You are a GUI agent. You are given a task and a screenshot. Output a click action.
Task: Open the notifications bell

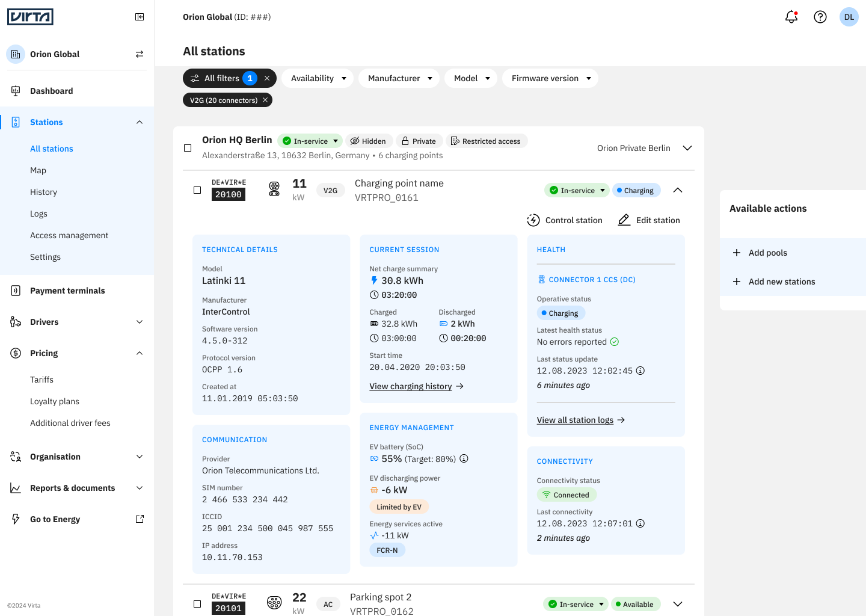coord(791,17)
